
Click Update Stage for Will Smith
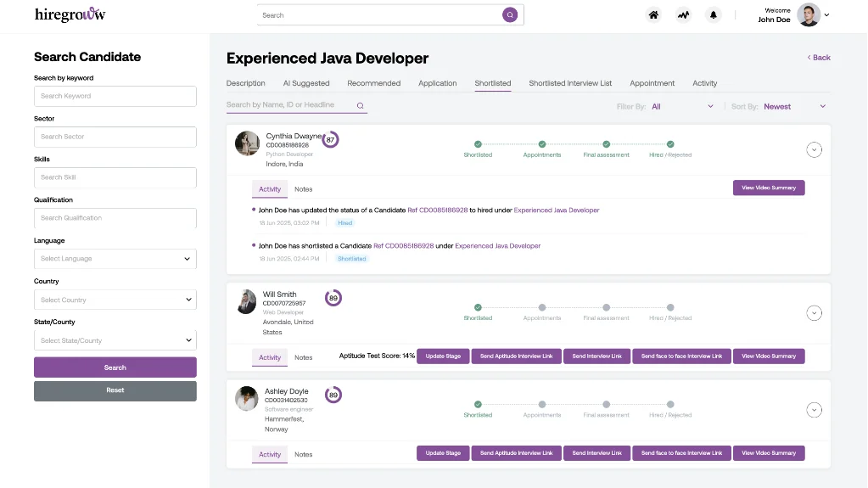pyautogui.click(x=443, y=356)
